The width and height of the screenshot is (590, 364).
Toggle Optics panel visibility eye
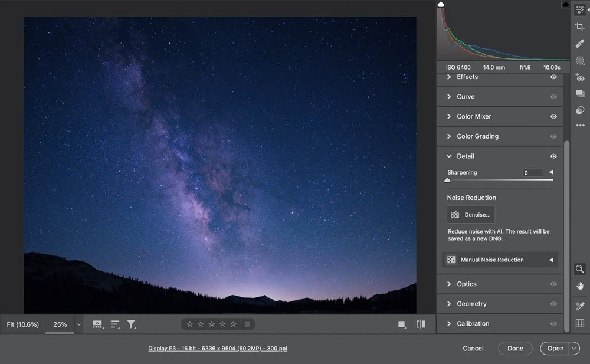553,284
